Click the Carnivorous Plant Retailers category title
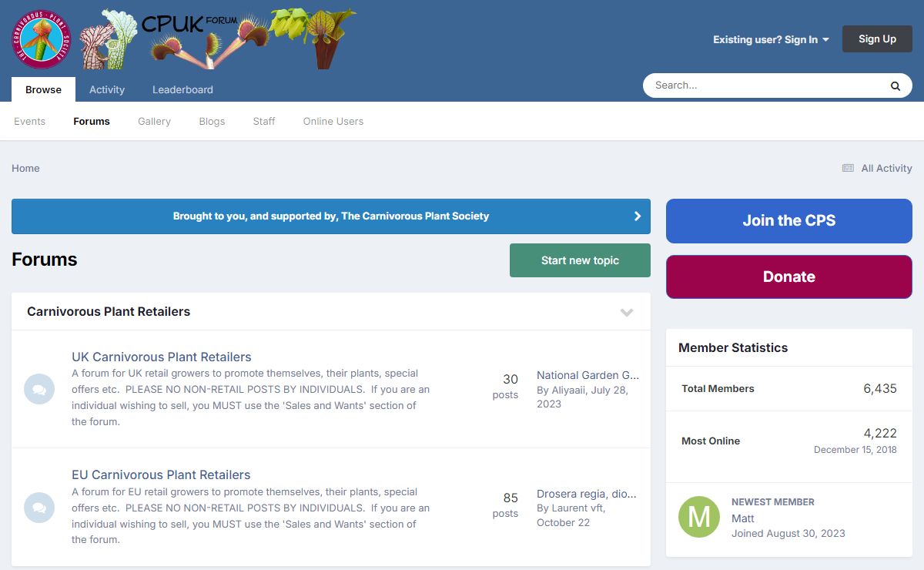 [x=109, y=311]
